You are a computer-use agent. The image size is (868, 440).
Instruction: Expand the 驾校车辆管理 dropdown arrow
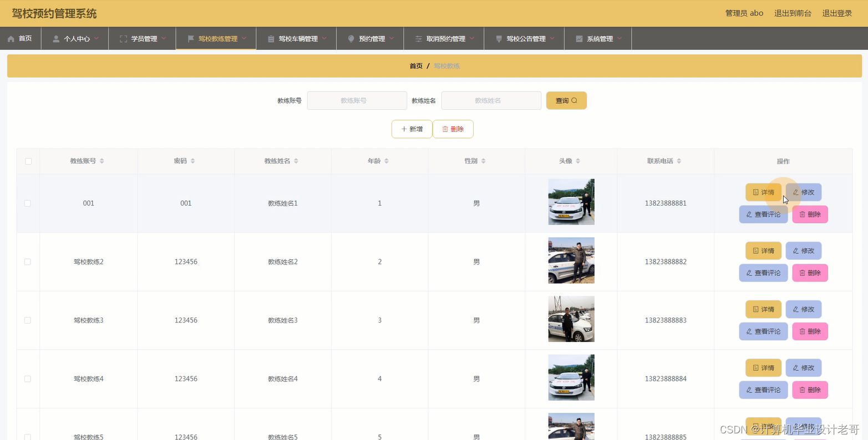[x=324, y=38]
